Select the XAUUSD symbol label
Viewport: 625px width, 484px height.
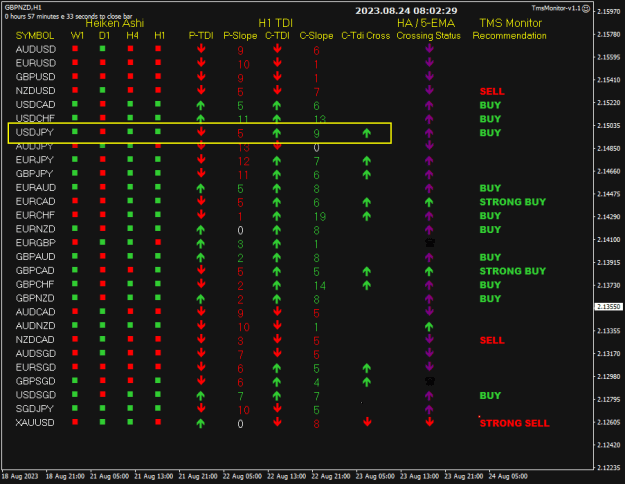tap(35, 423)
